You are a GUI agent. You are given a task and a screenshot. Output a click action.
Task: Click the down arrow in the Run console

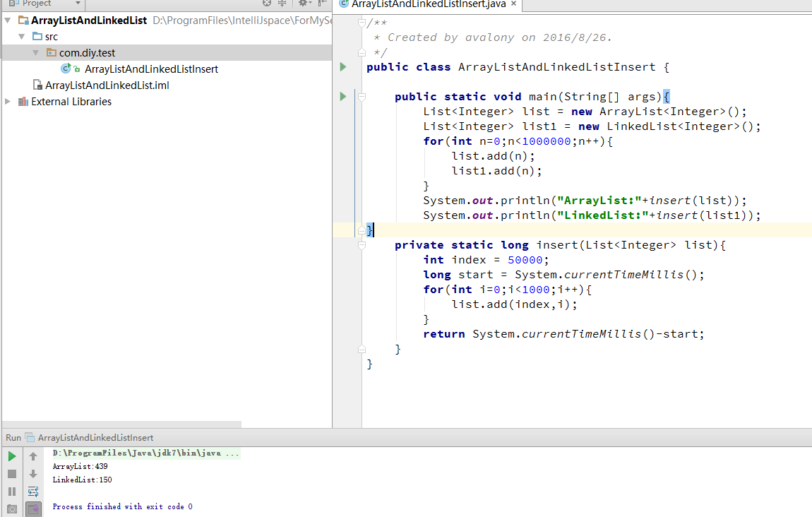[33, 474]
